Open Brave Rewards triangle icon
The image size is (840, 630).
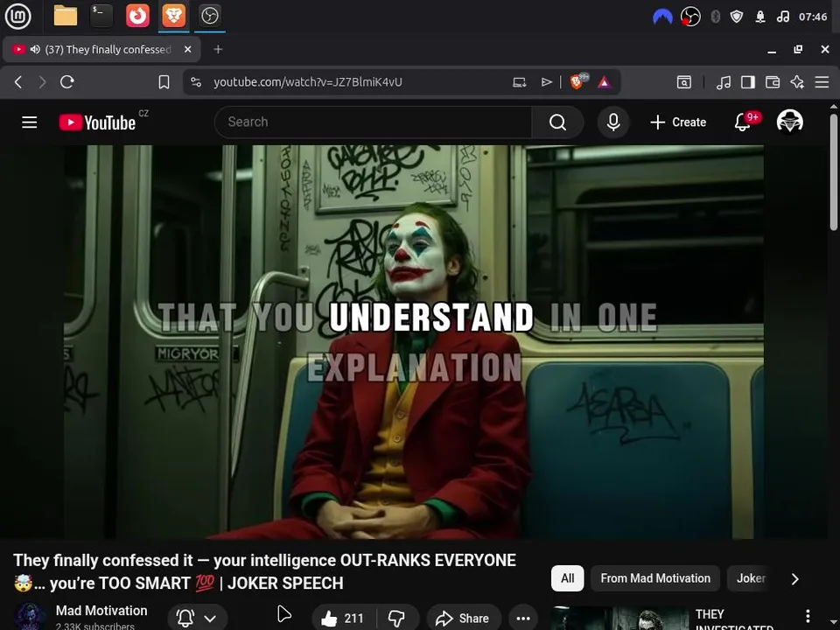pyautogui.click(x=604, y=82)
